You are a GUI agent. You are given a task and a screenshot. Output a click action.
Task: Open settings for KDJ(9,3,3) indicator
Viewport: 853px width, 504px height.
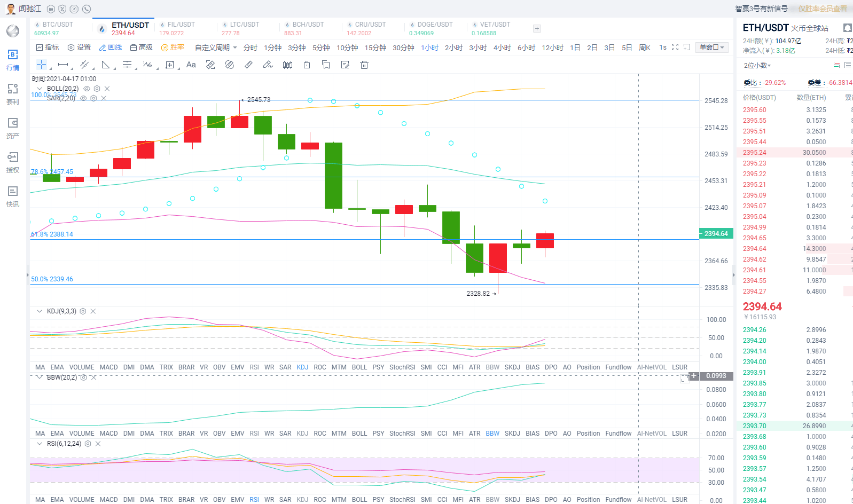(x=83, y=311)
